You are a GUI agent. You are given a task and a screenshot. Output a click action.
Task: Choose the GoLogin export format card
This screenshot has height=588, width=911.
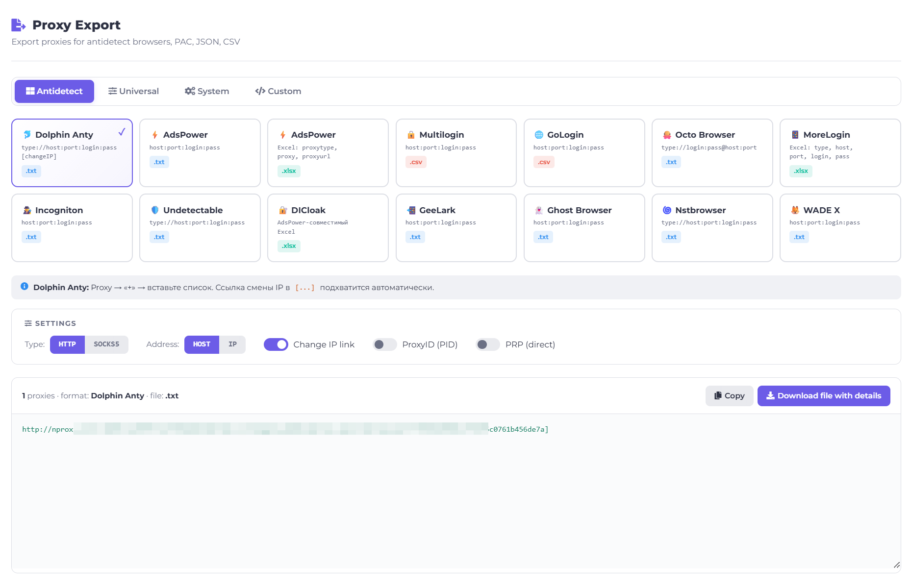[x=584, y=153]
